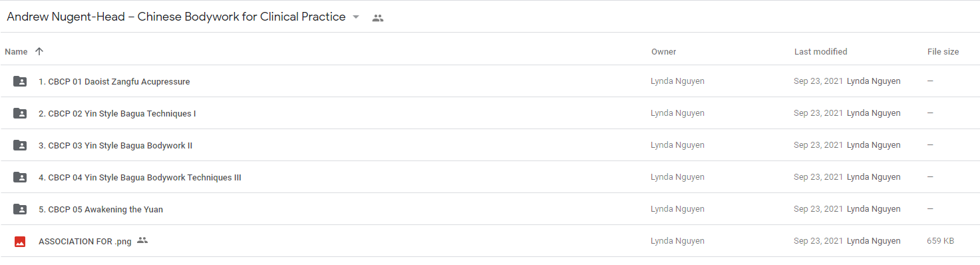This screenshot has width=980, height=265.
Task: Click the folder icon for Bodywork Techniques III
Action: (x=20, y=177)
